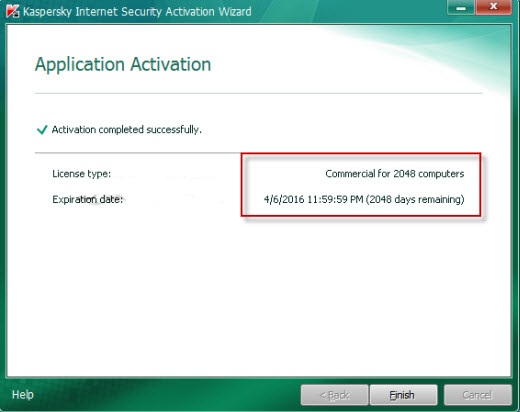
Task: Close the Activation Wizard window
Action: point(494,7)
